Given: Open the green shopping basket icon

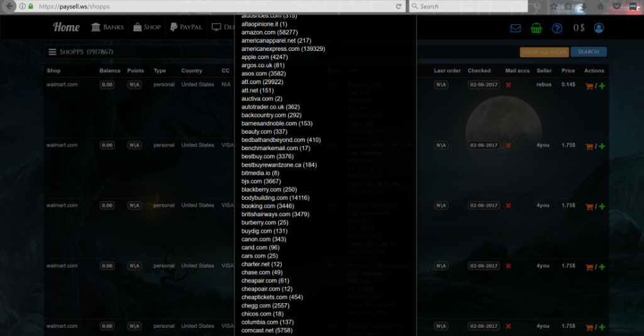Looking at the screenshot, I should click(x=536, y=28).
